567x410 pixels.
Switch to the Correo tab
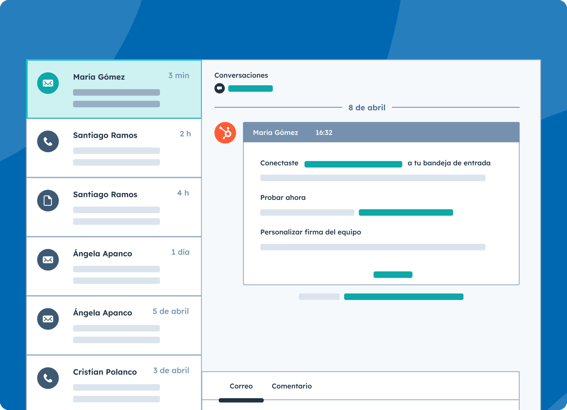241,386
